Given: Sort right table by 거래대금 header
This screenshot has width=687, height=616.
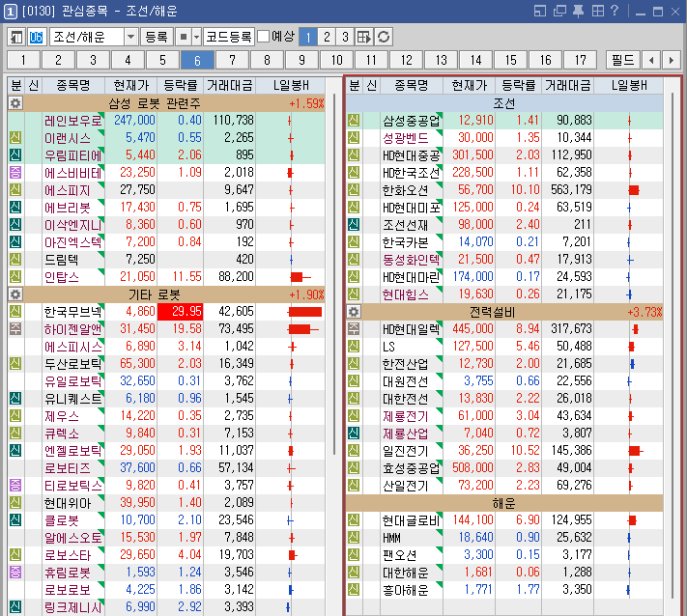Looking at the screenshot, I should click(568, 85).
